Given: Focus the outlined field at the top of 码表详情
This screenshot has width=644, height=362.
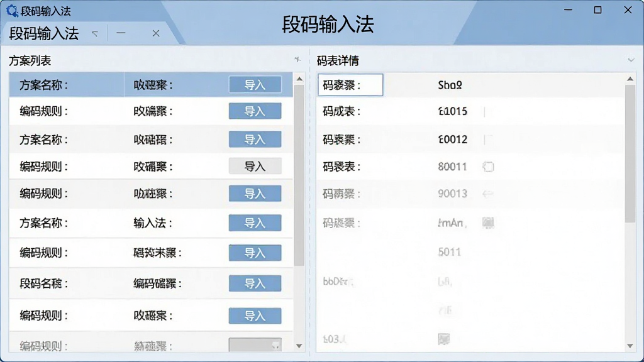Looking at the screenshot, I should [350, 85].
